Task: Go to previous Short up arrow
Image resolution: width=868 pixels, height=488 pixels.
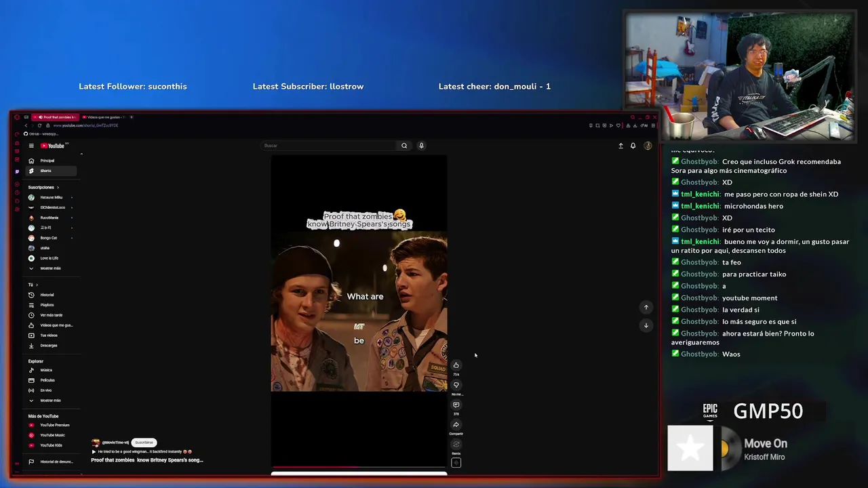Action: [x=646, y=307]
